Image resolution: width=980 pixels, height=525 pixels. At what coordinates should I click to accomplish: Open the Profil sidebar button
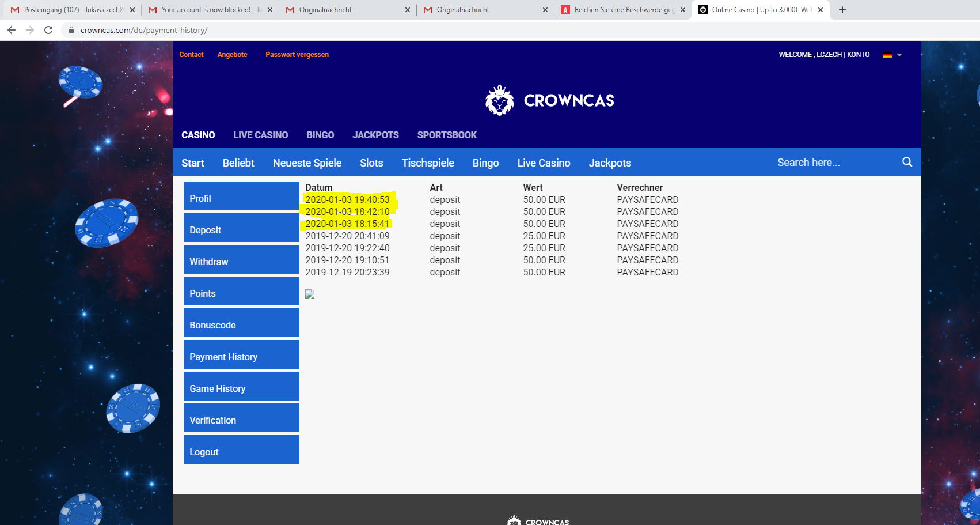pos(242,197)
